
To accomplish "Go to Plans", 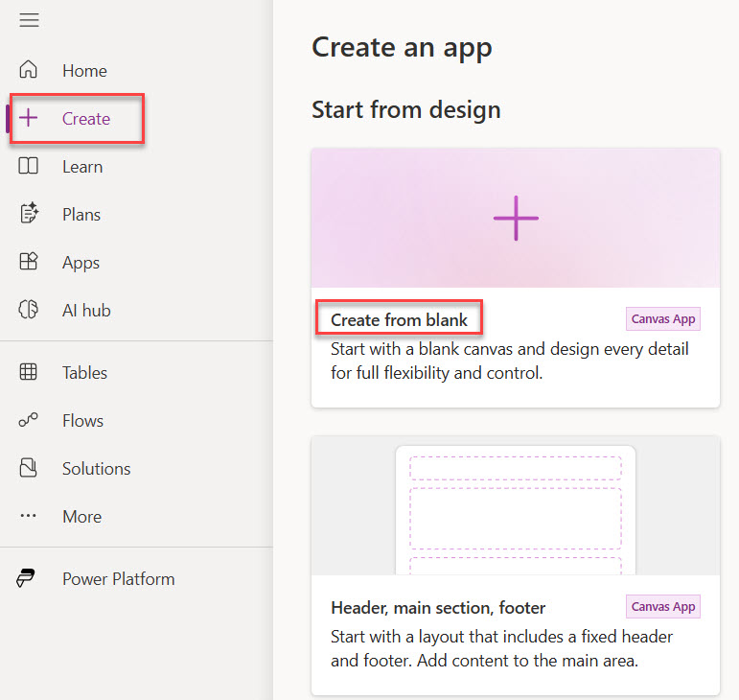I will coord(81,215).
